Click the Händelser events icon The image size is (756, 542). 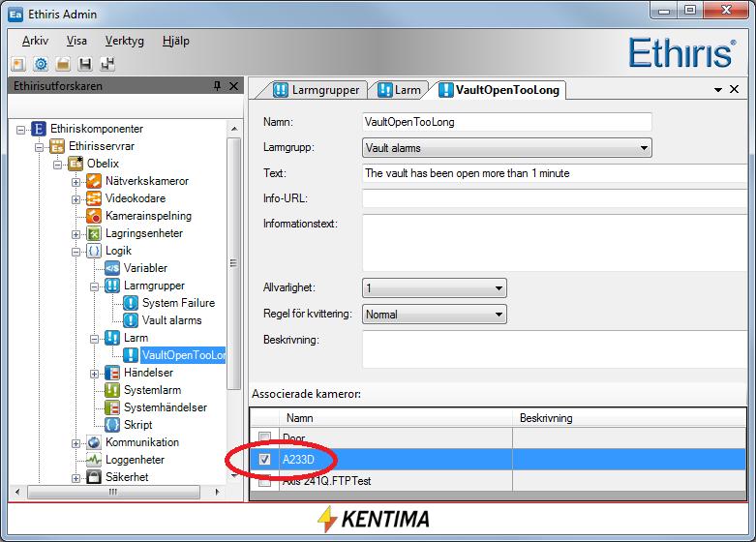click(x=112, y=373)
